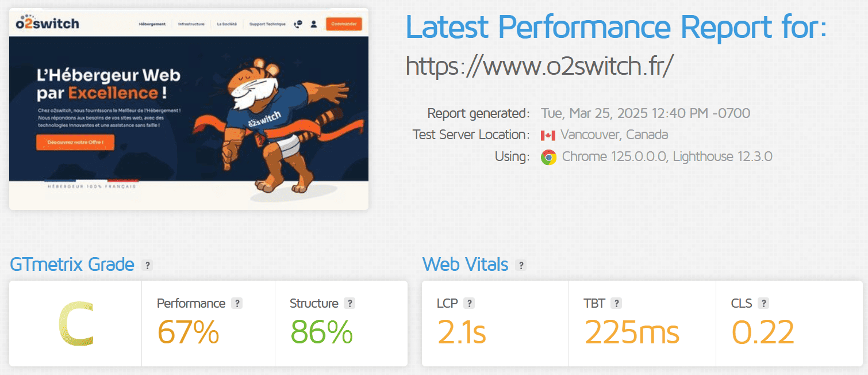Viewport: 868px width, 375px height.
Task: Open the help tooltip beside GTmetrix Grade
Action: pos(148,265)
